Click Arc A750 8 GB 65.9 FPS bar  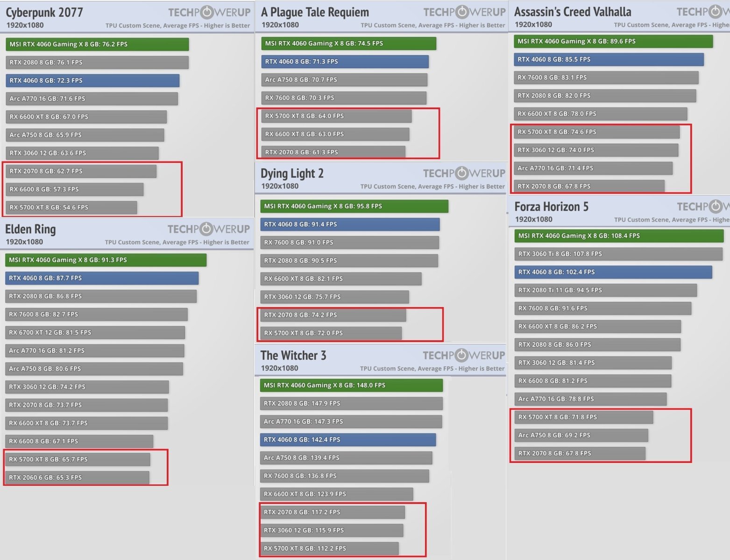tap(85, 135)
